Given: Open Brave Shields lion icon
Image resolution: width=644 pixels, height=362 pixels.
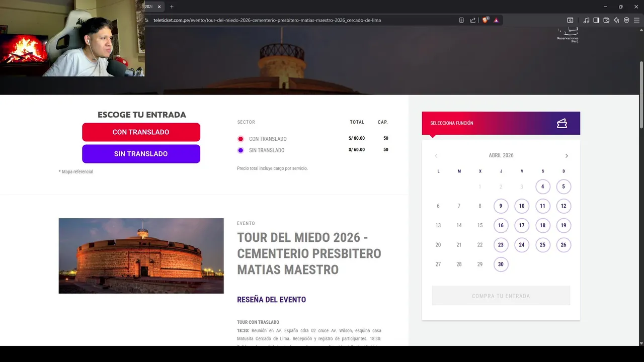Looking at the screenshot, I should [x=485, y=20].
